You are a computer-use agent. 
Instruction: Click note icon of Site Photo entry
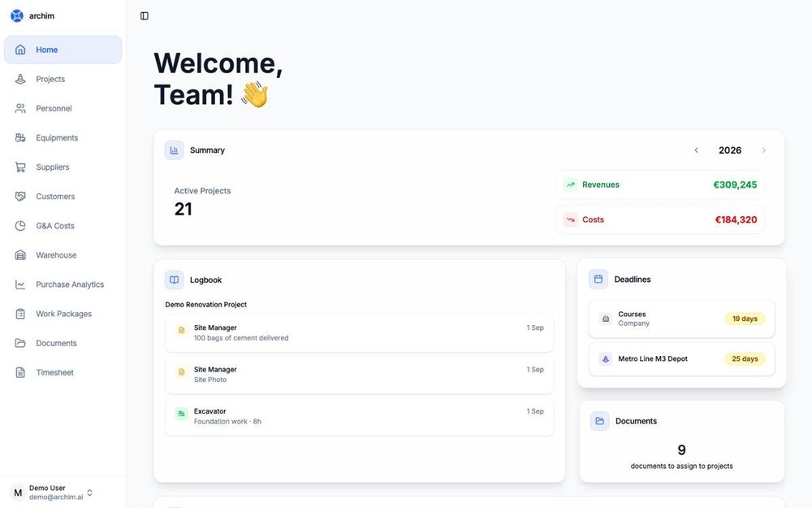[181, 371]
